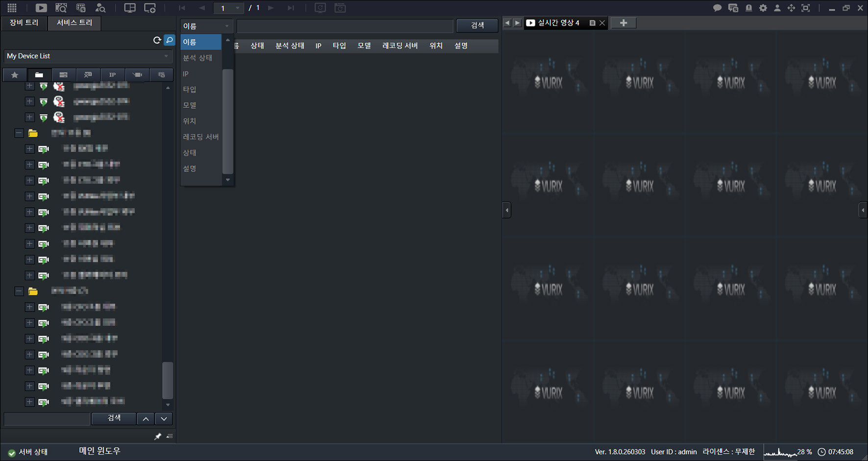Open the recorded video search icon
This screenshot has width=868, height=461.
pyautogui.click(x=61, y=8)
